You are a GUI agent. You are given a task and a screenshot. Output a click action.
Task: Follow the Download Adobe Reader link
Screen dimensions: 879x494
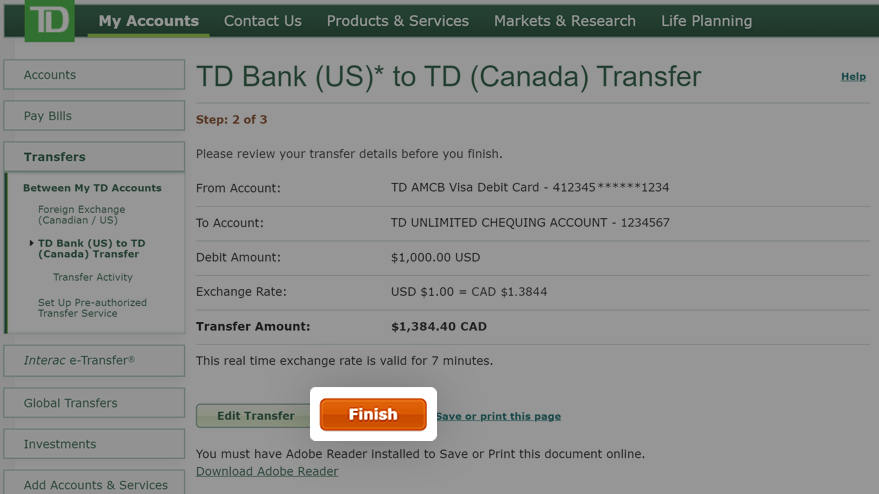coord(267,471)
